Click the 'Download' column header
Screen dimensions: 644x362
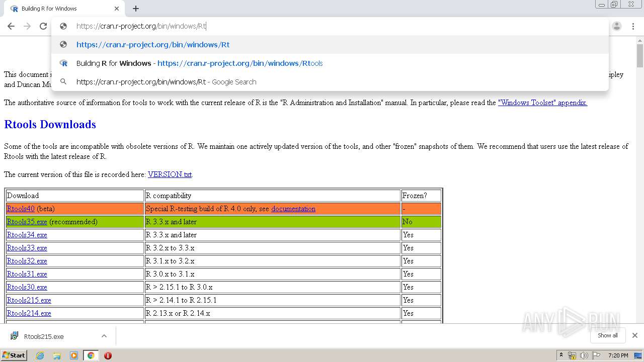75,196
